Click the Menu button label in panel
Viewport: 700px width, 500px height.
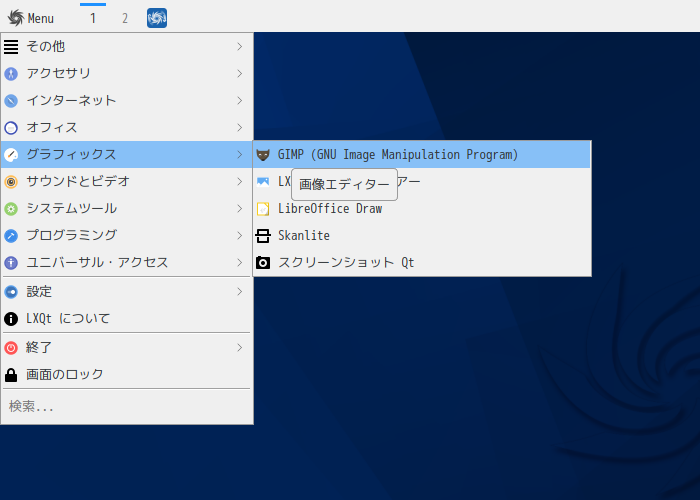[x=41, y=18]
